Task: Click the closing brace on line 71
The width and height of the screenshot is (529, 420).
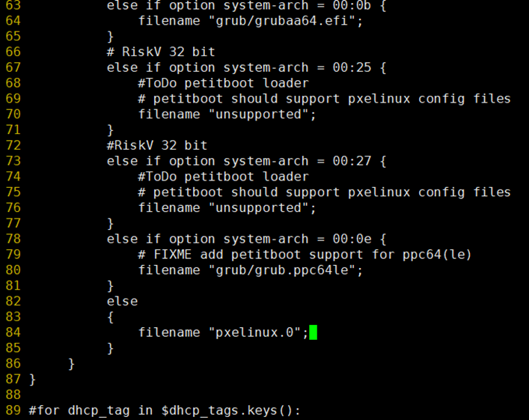Action: [110, 130]
